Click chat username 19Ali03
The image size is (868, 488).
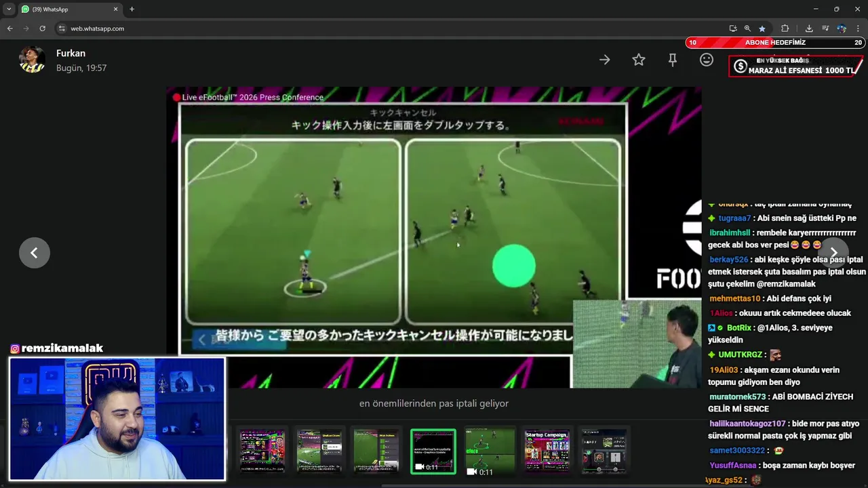[724, 370]
